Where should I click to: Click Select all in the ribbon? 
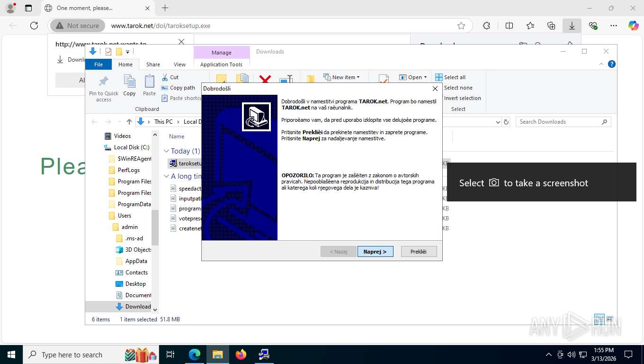pos(450,77)
